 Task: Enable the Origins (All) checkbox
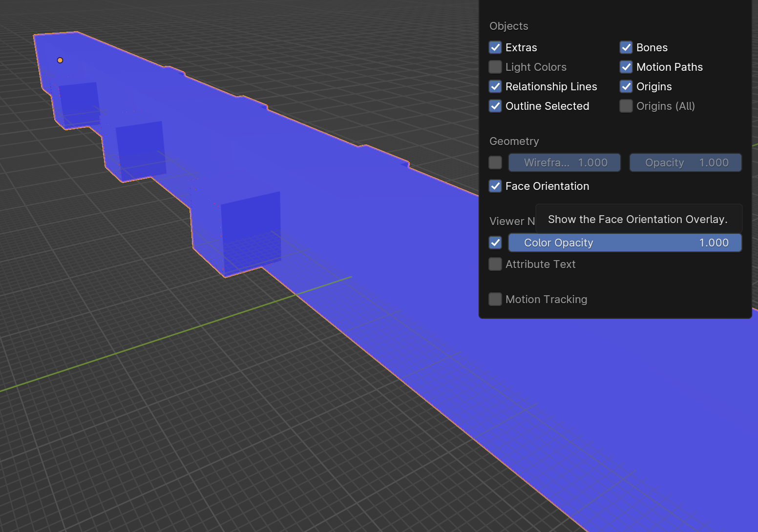point(626,106)
